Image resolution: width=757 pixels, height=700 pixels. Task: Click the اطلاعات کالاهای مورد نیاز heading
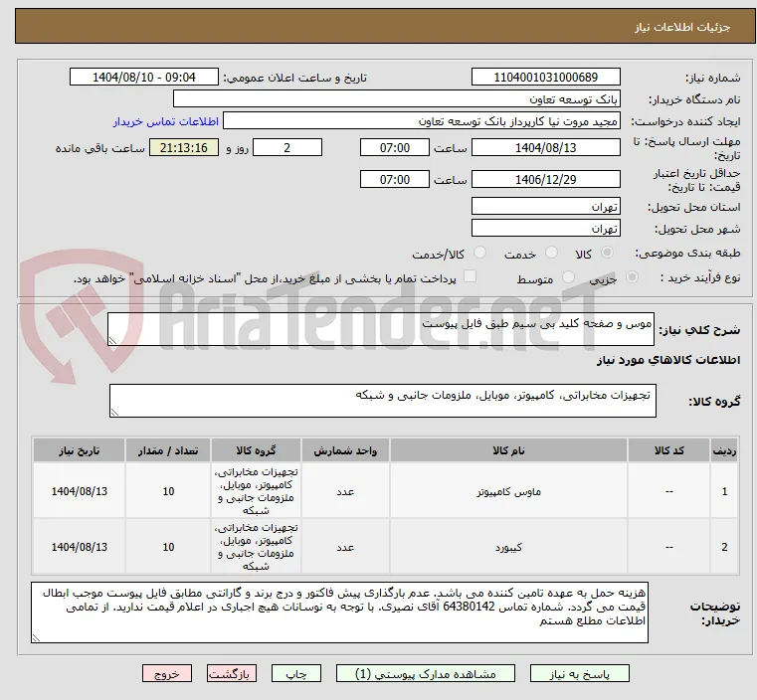click(668, 360)
